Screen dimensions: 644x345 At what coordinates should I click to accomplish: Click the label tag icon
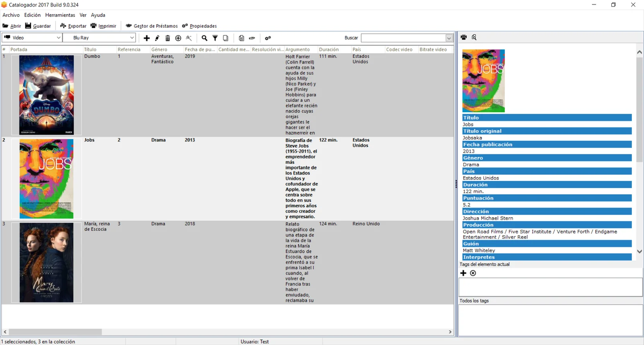point(252,38)
